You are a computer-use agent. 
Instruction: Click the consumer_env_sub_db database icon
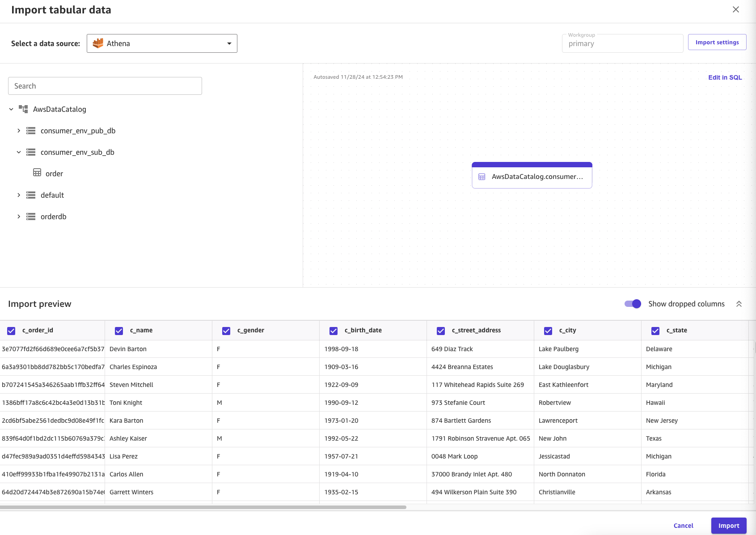31,152
